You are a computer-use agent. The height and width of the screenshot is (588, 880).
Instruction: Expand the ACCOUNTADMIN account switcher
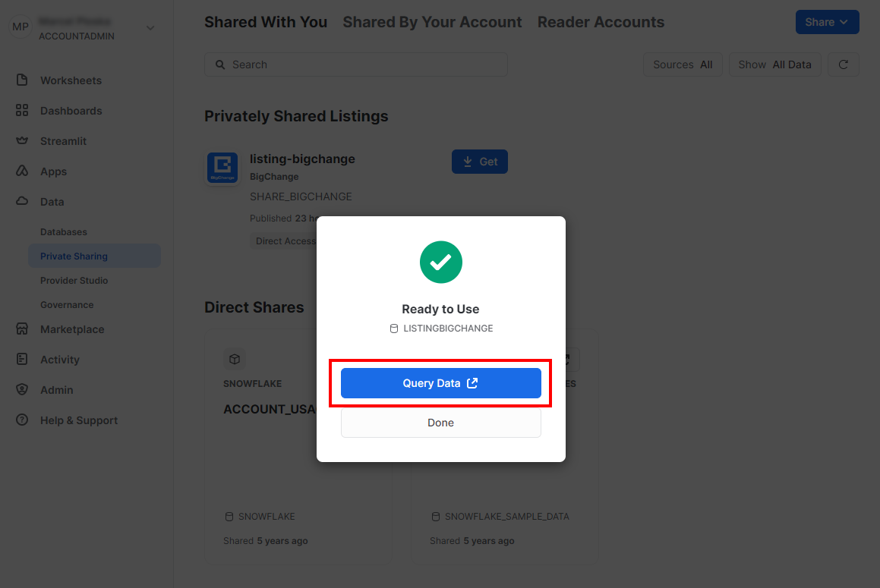pyautogui.click(x=150, y=28)
